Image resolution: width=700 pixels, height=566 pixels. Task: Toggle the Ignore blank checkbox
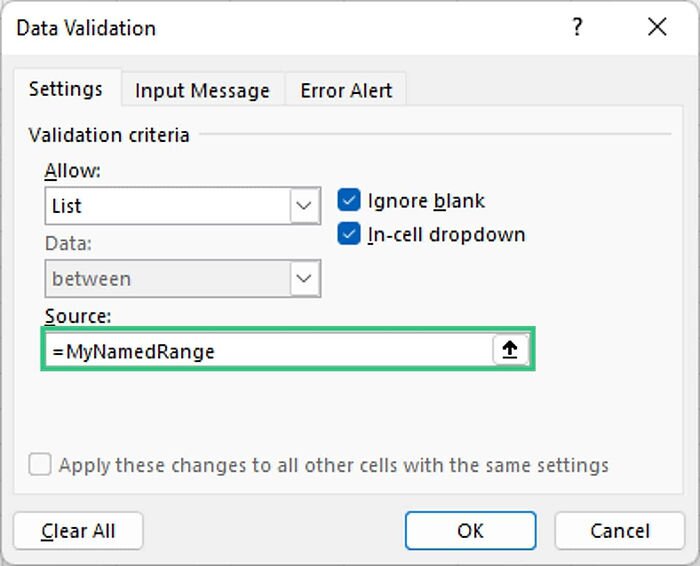coord(349,200)
